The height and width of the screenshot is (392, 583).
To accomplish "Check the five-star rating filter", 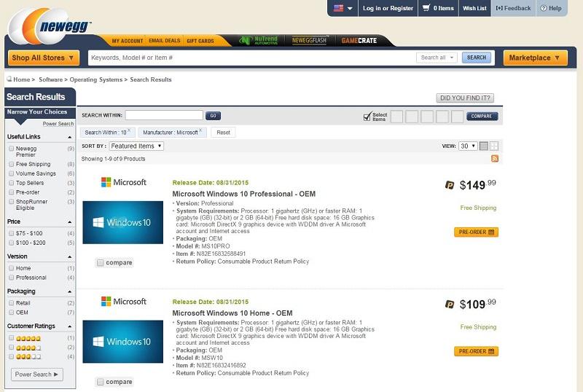I will [x=11, y=338].
